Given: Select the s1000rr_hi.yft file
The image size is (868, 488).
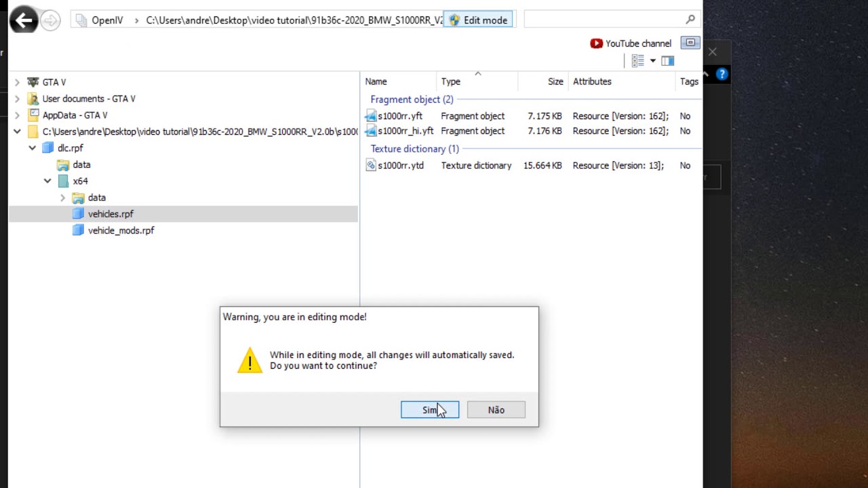Looking at the screenshot, I should [x=406, y=131].
